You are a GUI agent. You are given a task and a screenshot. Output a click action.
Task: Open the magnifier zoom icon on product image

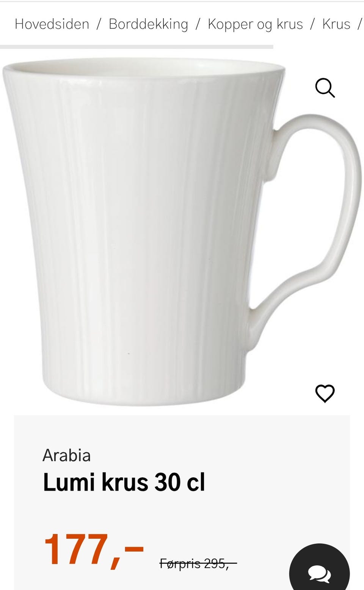point(325,88)
